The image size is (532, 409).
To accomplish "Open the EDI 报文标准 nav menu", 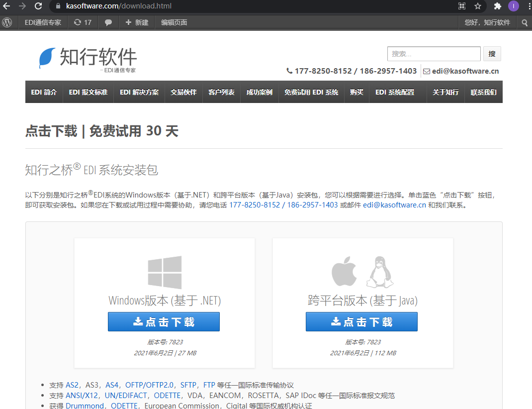I will coord(88,92).
